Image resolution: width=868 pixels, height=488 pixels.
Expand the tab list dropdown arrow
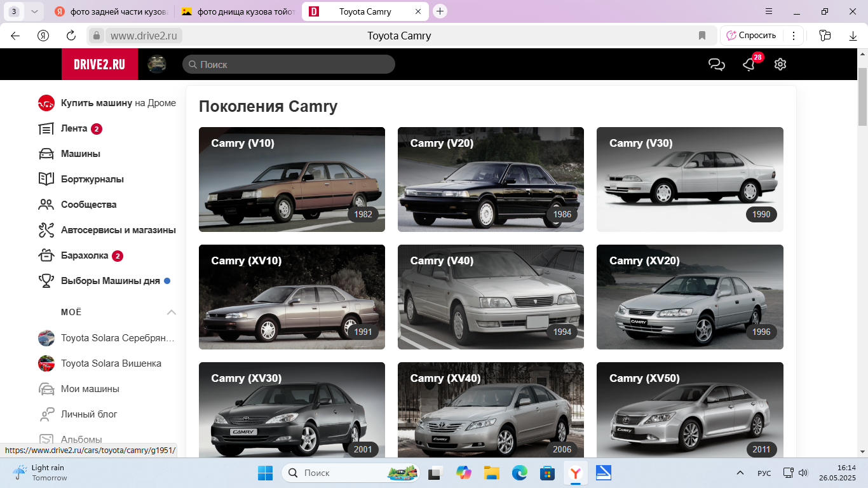click(x=34, y=11)
